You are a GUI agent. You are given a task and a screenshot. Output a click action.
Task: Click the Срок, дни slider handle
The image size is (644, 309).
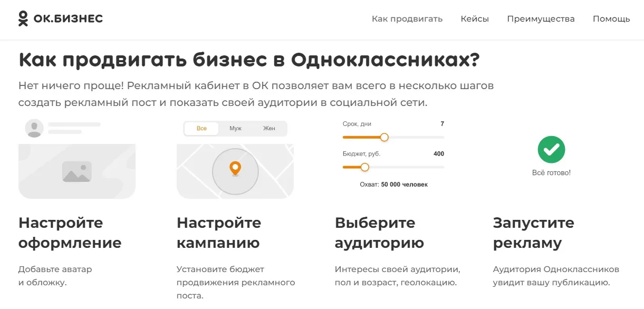pyautogui.click(x=384, y=137)
